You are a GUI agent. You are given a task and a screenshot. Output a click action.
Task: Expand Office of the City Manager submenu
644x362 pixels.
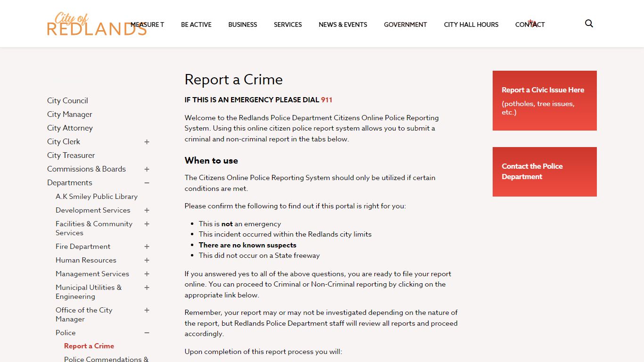[x=147, y=310]
